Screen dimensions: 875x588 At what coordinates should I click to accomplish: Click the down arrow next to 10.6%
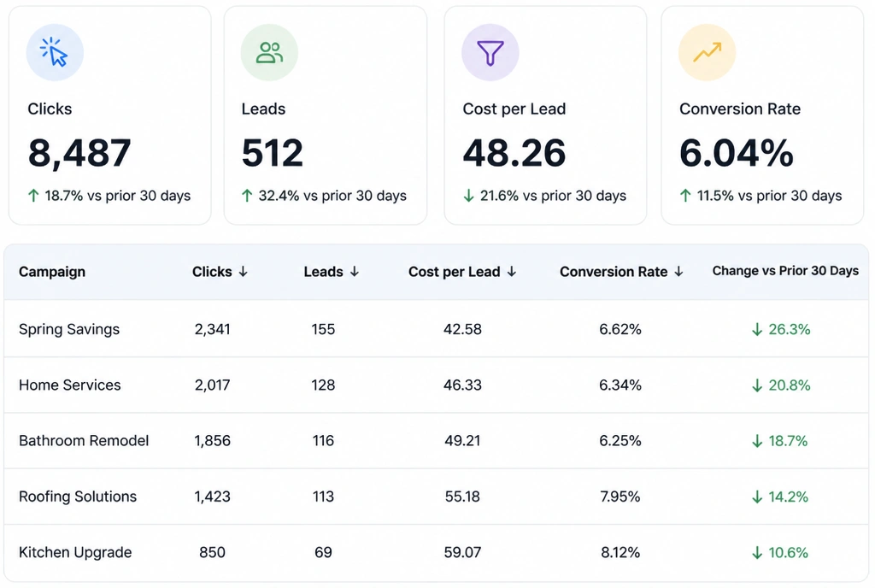click(x=757, y=553)
